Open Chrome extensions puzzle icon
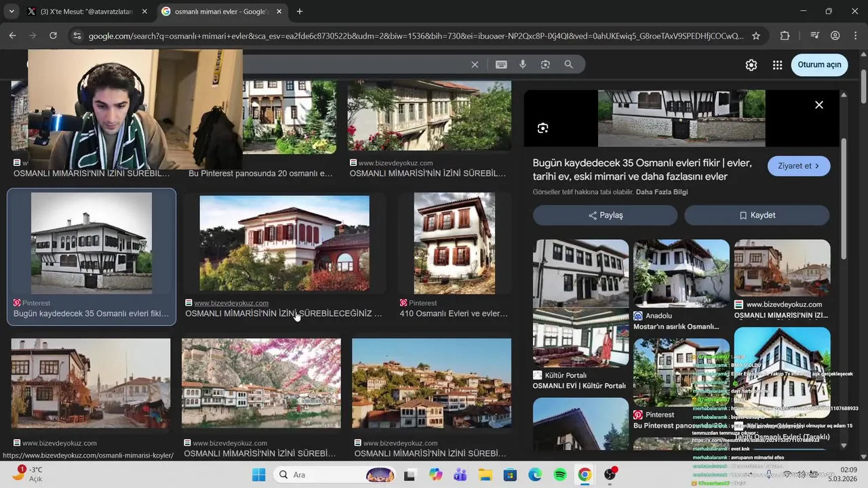 coord(785,36)
